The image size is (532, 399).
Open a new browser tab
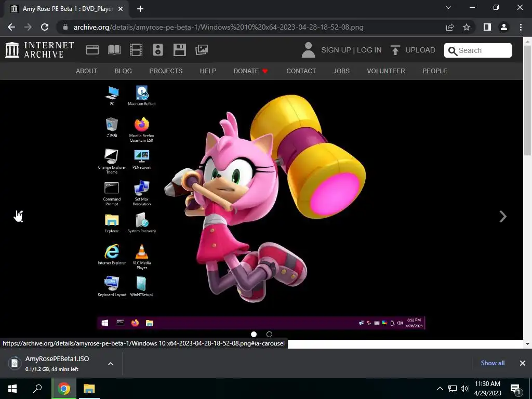point(140,9)
